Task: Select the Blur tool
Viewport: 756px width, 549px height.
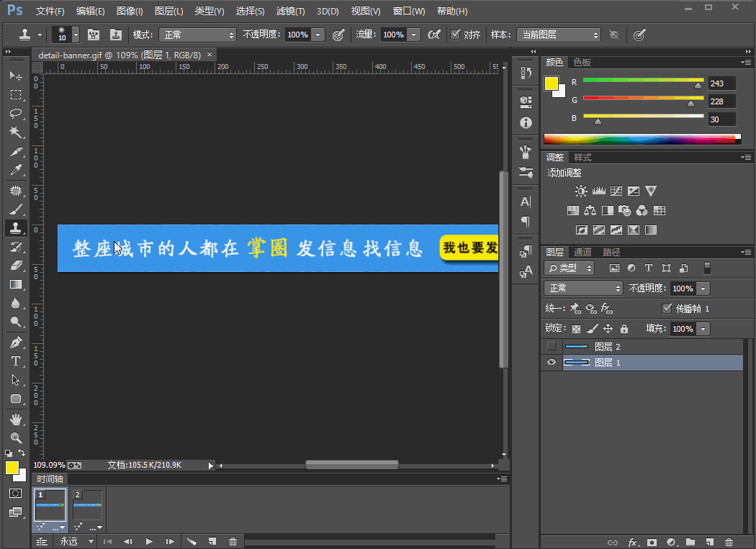Action: click(16, 303)
